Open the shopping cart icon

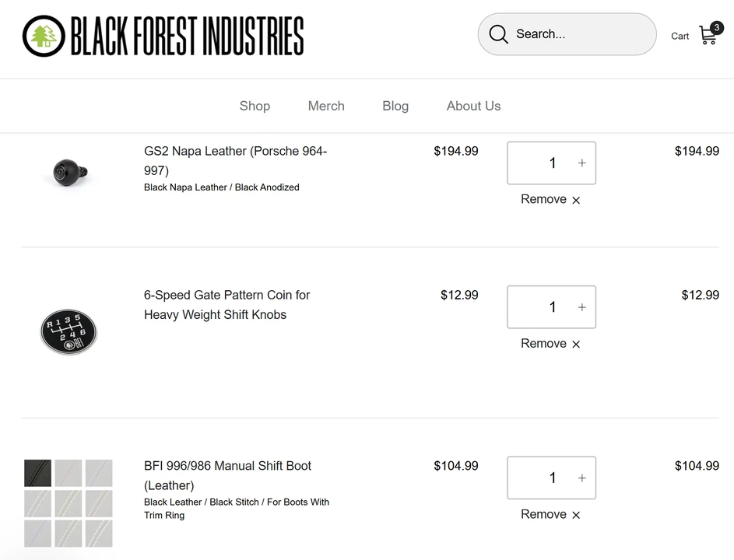pyautogui.click(x=709, y=35)
